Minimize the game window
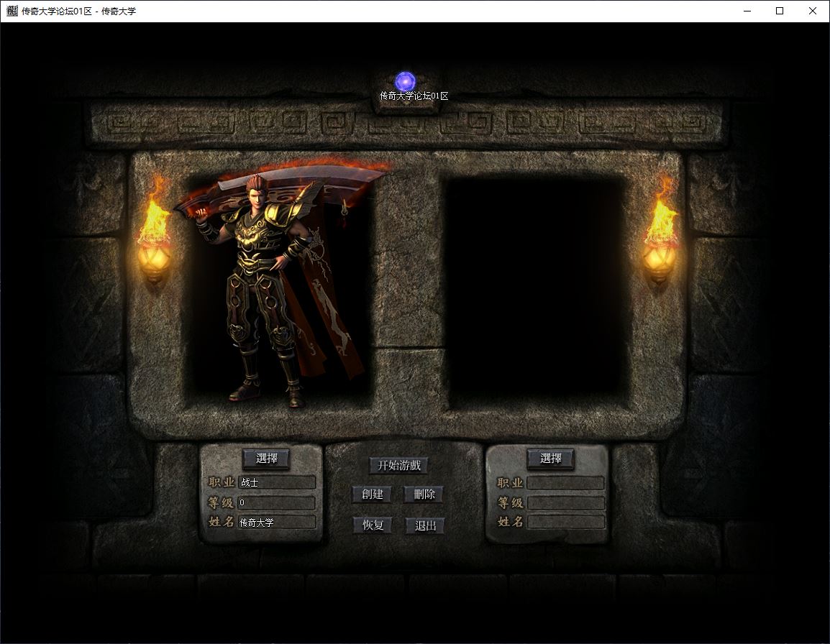 [747, 11]
